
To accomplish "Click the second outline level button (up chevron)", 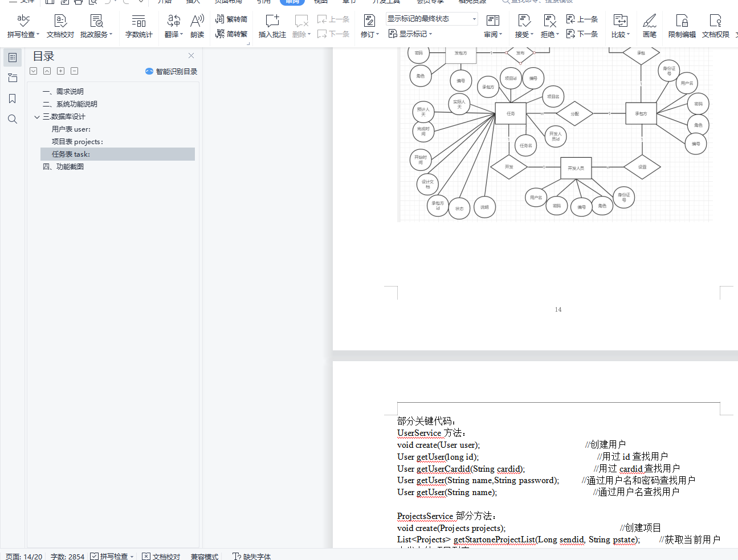I will pos(47,71).
